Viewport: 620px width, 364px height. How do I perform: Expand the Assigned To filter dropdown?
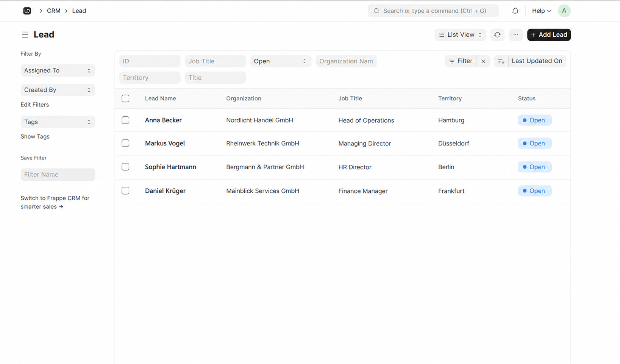click(58, 70)
